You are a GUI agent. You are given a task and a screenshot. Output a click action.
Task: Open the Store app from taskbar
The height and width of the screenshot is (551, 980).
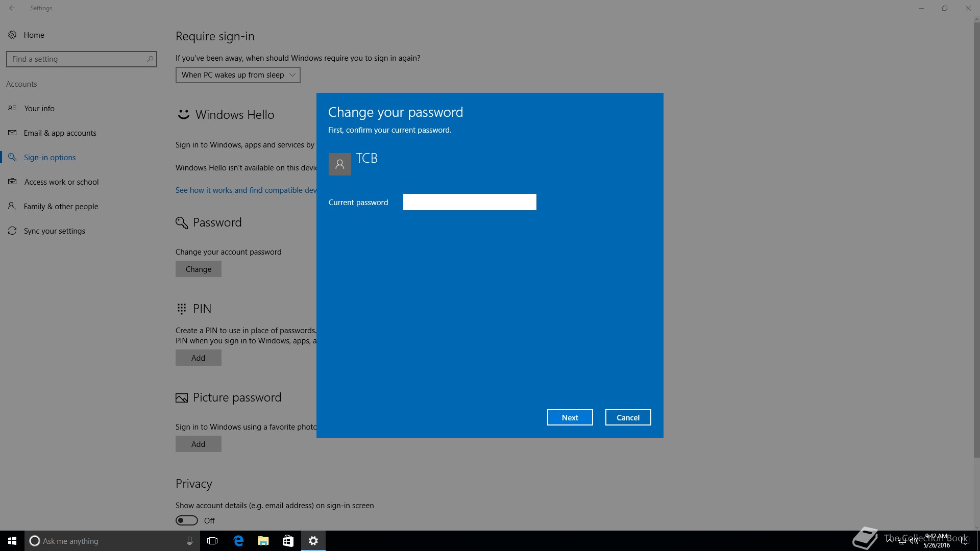(x=288, y=541)
